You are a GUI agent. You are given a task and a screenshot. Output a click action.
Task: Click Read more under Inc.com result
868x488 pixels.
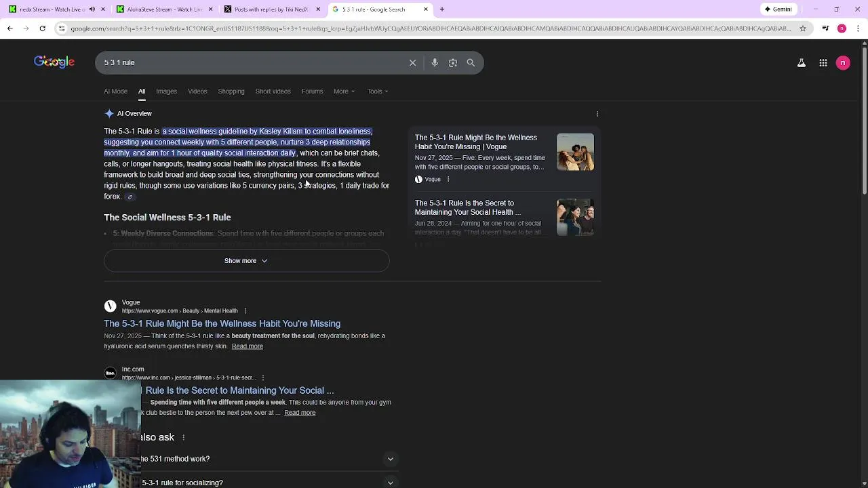click(300, 413)
